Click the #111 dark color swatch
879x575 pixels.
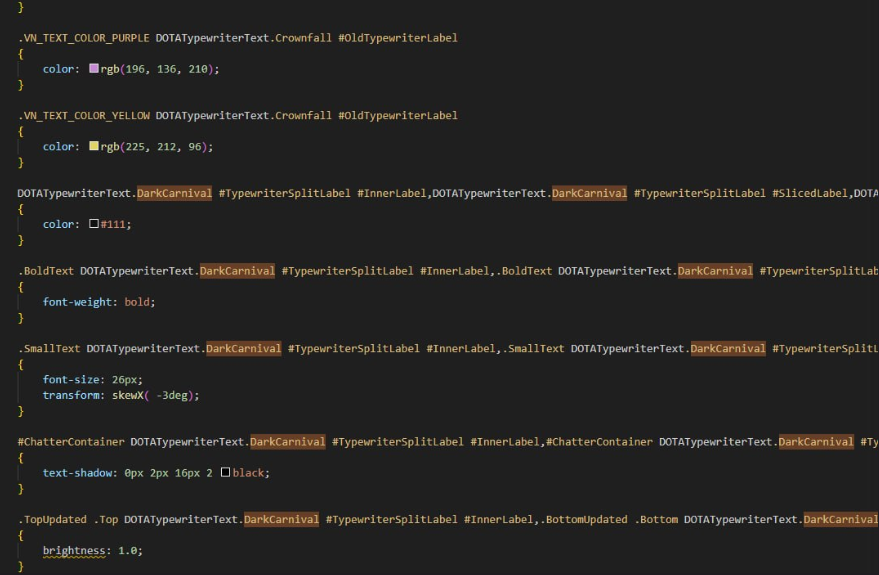pos(94,224)
